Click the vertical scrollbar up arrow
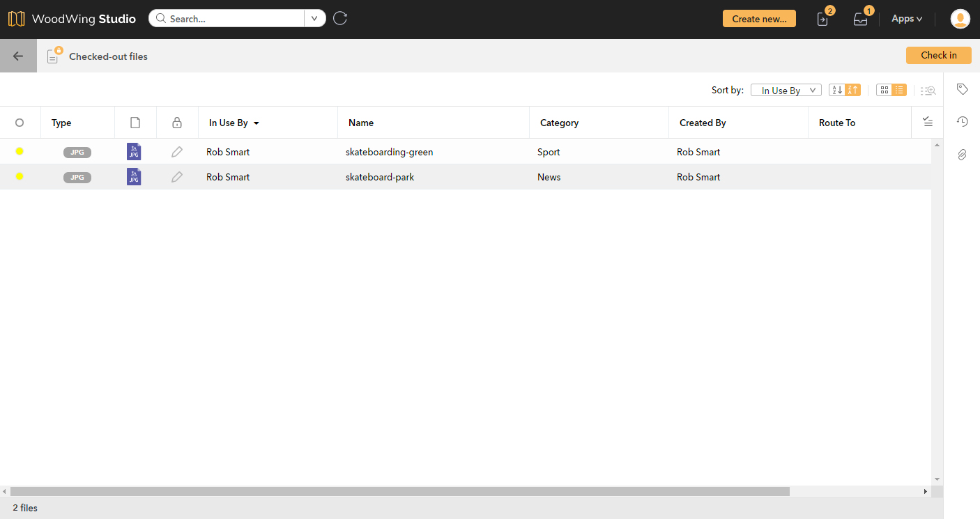The width and height of the screenshot is (980, 519). point(937,144)
